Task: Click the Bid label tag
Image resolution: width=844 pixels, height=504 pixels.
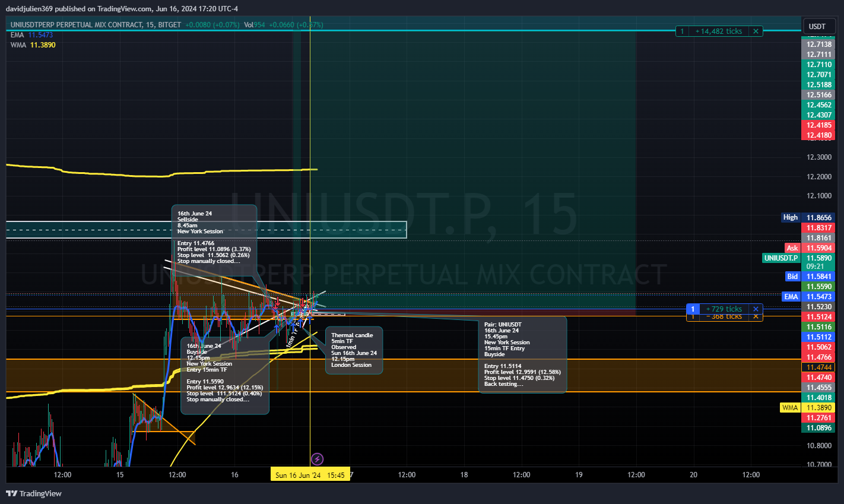Action: pyautogui.click(x=792, y=276)
